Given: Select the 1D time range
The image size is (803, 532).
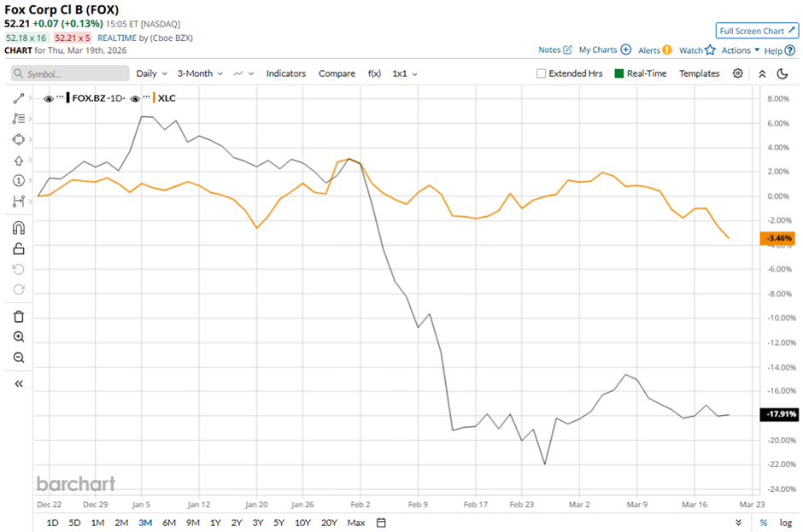Looking at the screenshot, I should point(52,523).
